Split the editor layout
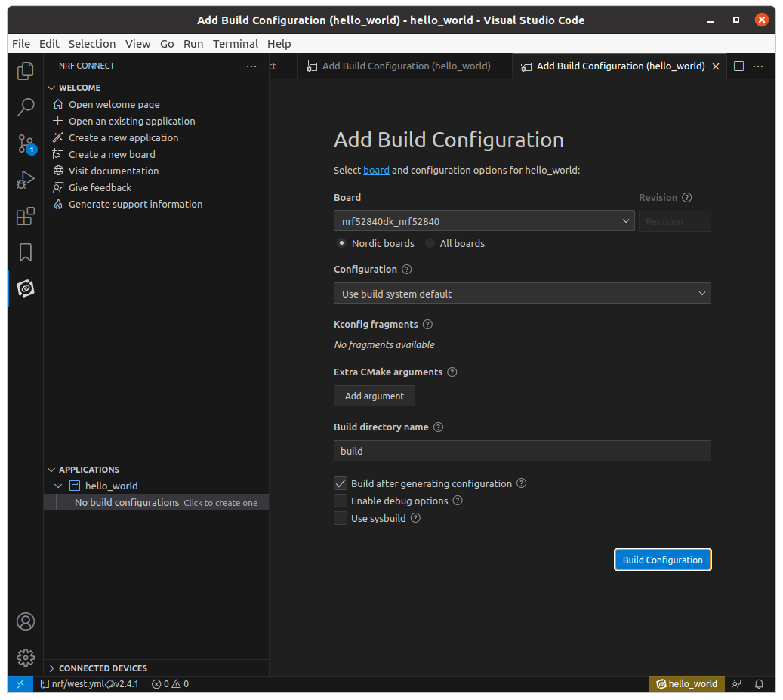Viewport: 783px width, 700px height. pyautogui.click(x=739, y=66)
